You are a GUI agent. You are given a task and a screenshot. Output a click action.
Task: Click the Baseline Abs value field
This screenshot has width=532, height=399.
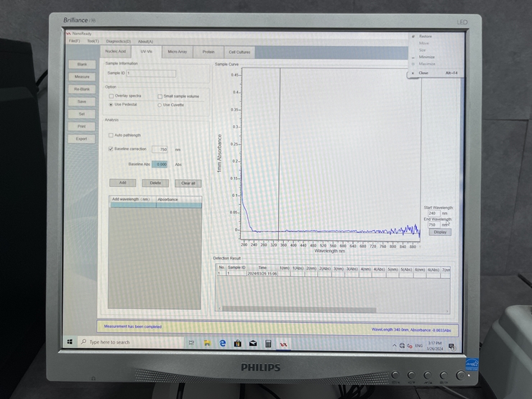(x=161, y=164)
